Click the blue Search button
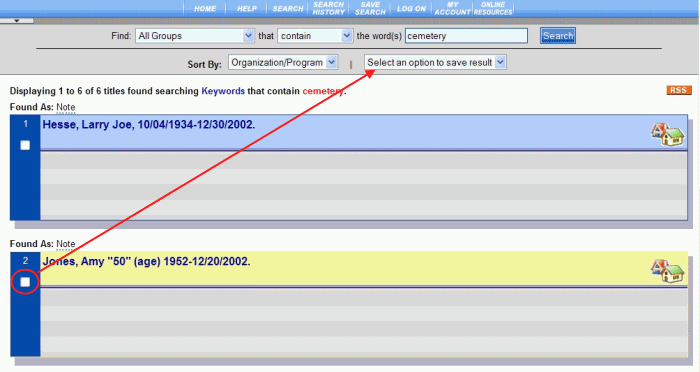Viewport: 700px width, 372px height. pos(558,36)
